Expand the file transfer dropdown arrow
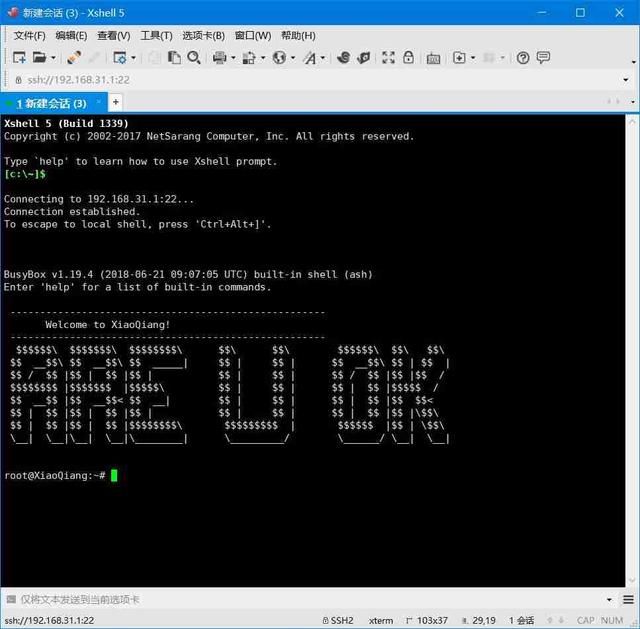Screen dimensions: 640x629 (x=263, y=58)
